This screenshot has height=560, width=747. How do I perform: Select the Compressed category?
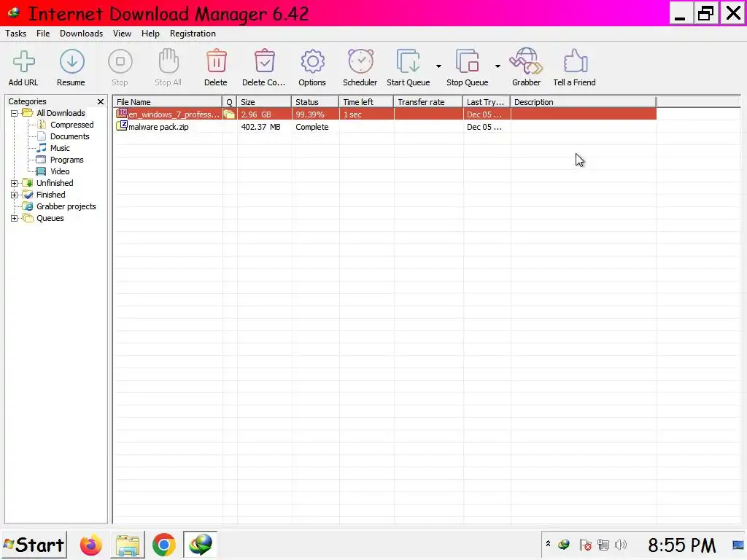point(72,125)
